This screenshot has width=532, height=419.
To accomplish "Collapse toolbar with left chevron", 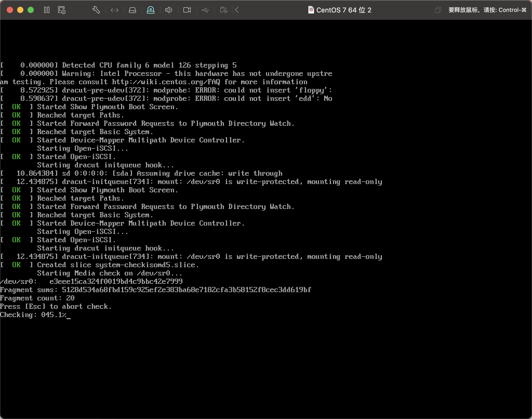I will click(237, 10).
